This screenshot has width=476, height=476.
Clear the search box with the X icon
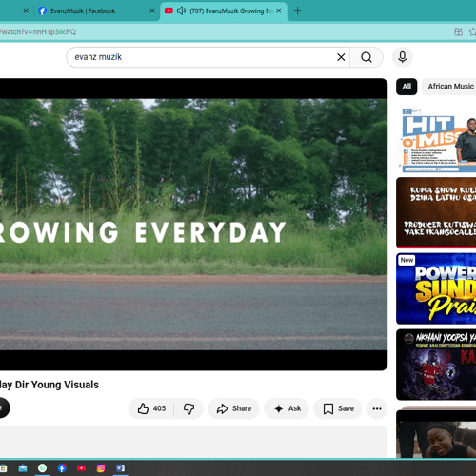coord(341,57)
